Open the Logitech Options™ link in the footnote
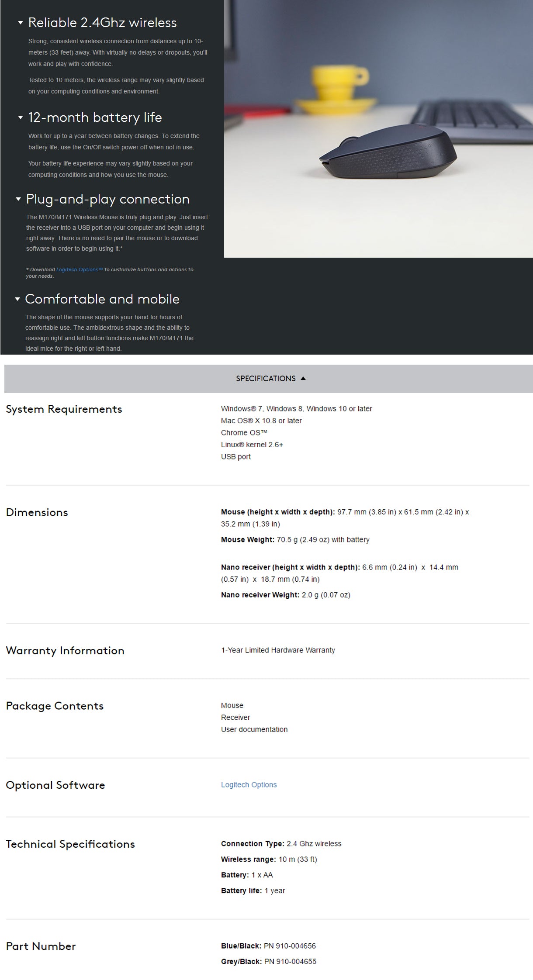 tap(80, 269)
